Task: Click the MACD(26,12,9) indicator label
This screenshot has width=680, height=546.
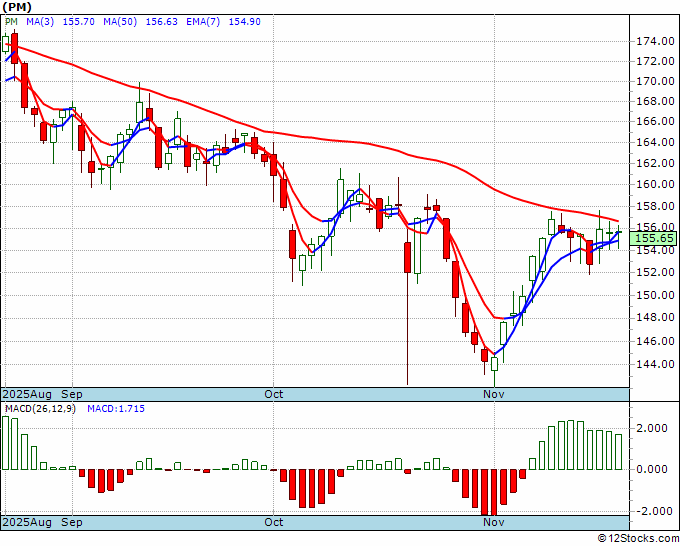Action: tap(40, 409)
